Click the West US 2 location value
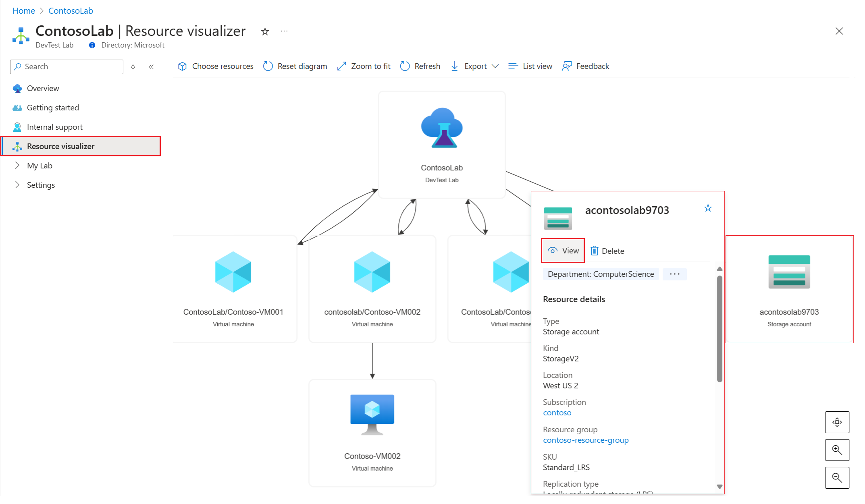The height and width of the screenshot is (504, 865). click(560, 386)
